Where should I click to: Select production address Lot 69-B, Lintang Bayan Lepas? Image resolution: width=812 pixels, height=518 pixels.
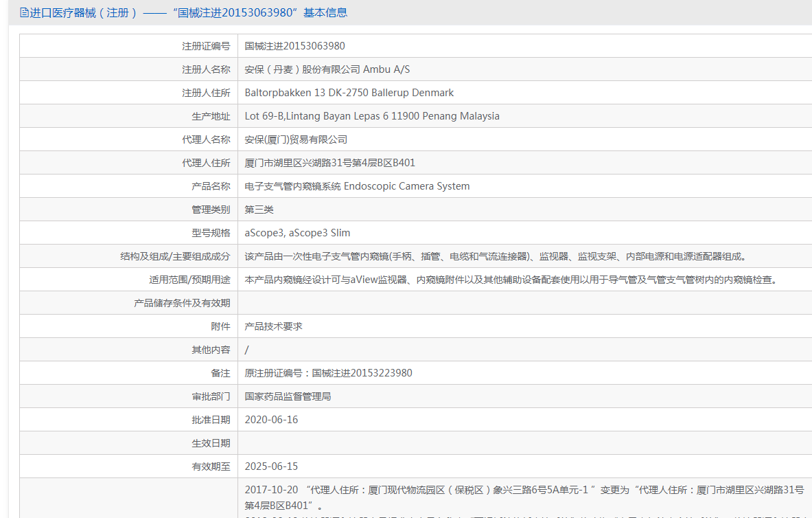(x=372, y=116)
